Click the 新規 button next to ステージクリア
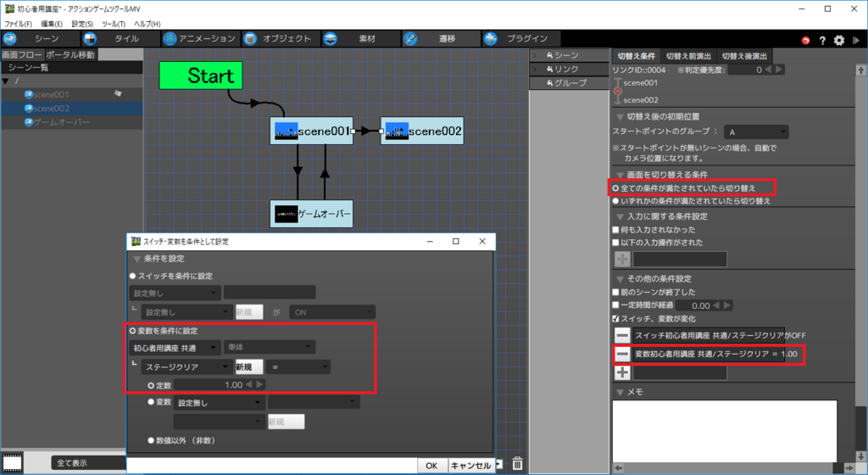Viewport: 868px width, 475px height. pyautogui.click(x=248, y=366)
